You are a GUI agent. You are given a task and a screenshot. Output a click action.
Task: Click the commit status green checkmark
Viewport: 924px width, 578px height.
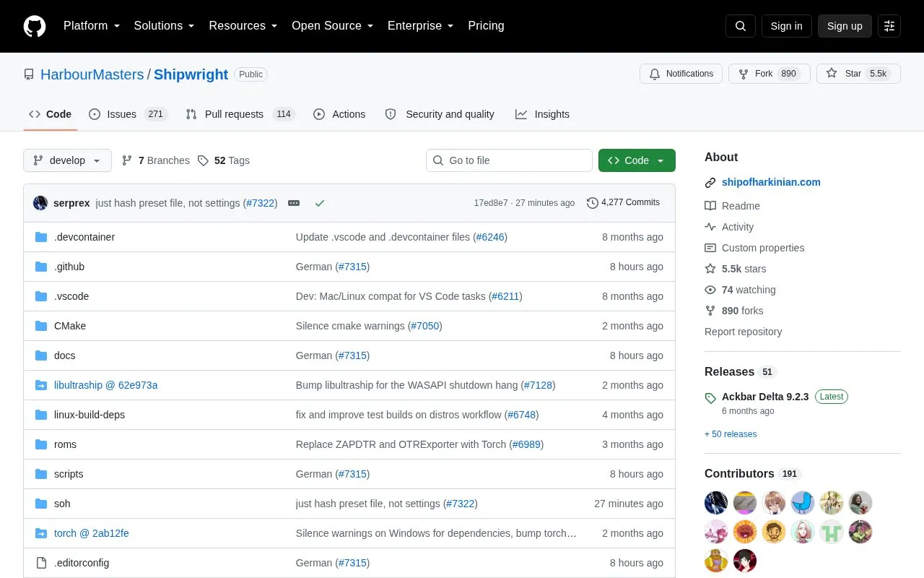[320, 203]
